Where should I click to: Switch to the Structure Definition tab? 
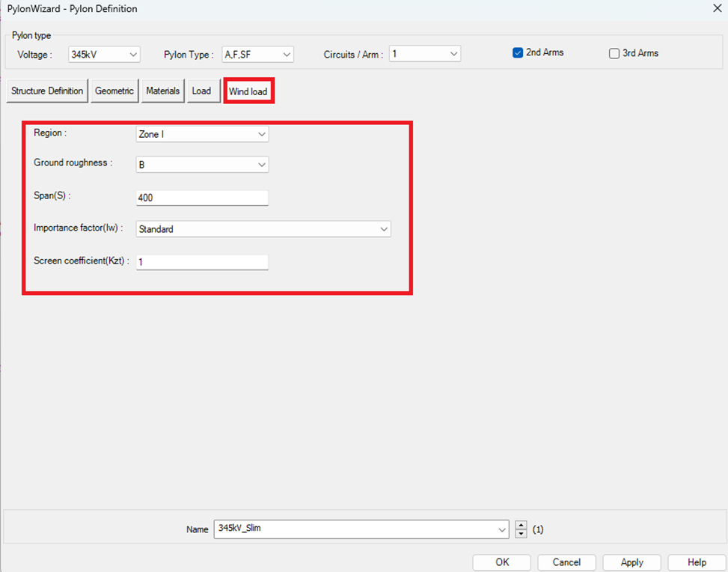(x=47, y=91)
